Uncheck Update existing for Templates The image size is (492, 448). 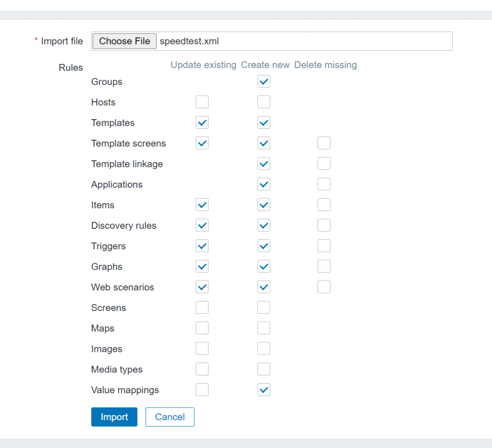202,123
